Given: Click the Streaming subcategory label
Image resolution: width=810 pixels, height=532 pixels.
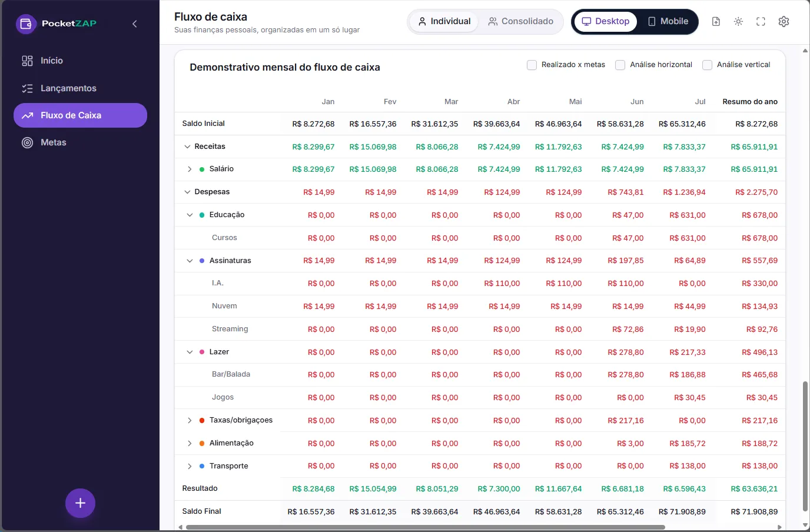Looking at the screenshot, I should [x=230, y=329].
